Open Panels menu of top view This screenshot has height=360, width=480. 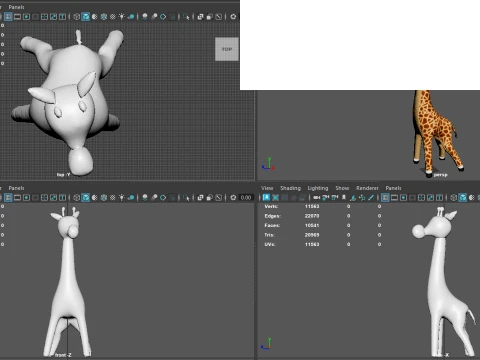point(16,7)
